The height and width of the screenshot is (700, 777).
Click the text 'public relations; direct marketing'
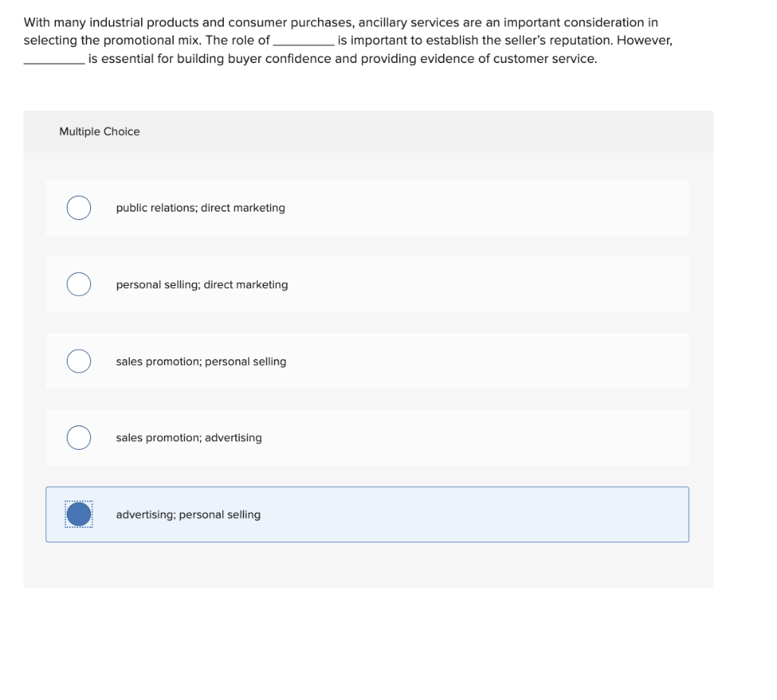coord(200,207)
